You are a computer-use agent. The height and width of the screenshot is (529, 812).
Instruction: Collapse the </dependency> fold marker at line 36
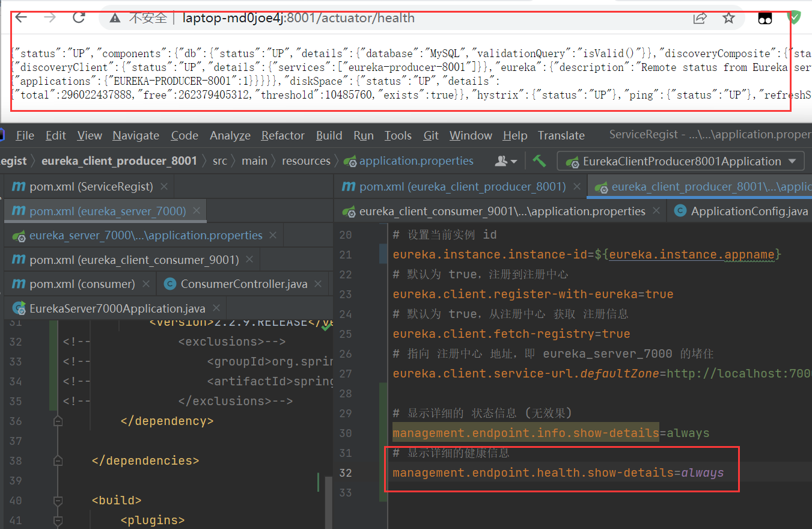58,421
